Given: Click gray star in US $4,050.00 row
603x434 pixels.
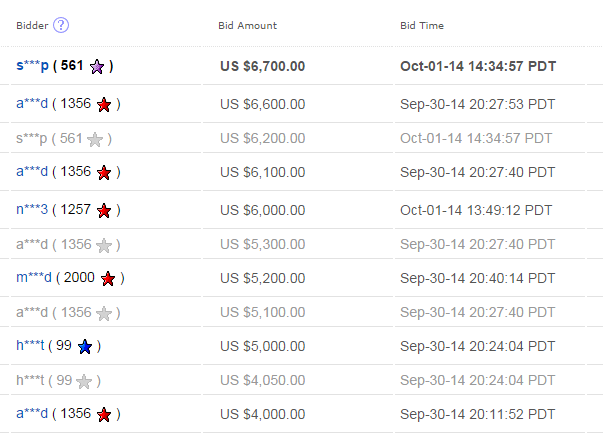Looking at the screenshot, I should 84,381.
